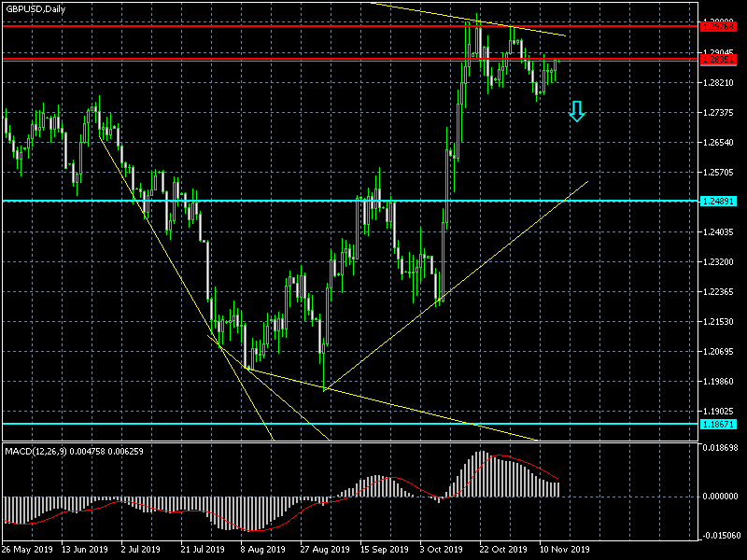
Task: Click the 15 Sep 2019 date label
Action: 385,550
